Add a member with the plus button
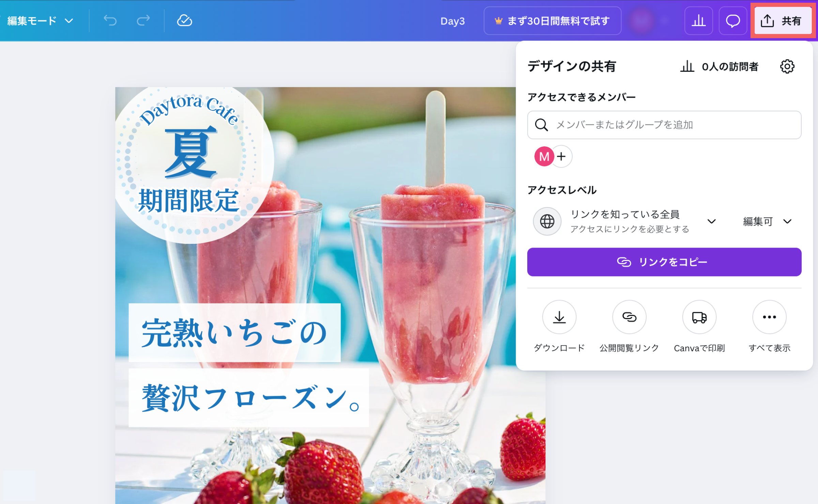Viewport: 818px width, 504px height. tap(562, 156)
